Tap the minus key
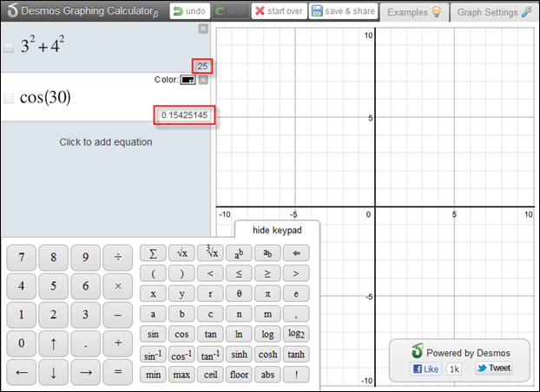540x392 pixels. click(118, 315)
